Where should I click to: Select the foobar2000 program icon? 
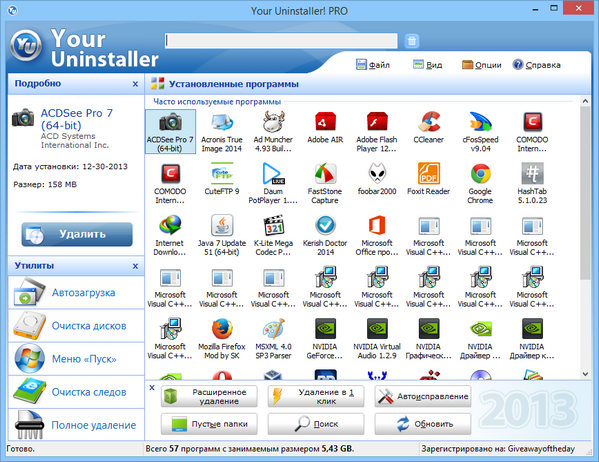tap(377, 179)
